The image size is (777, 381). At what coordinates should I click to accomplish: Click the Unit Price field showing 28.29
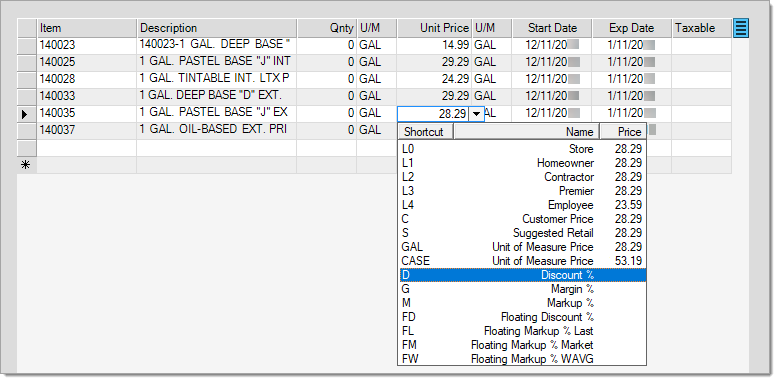tap(433, 114)
